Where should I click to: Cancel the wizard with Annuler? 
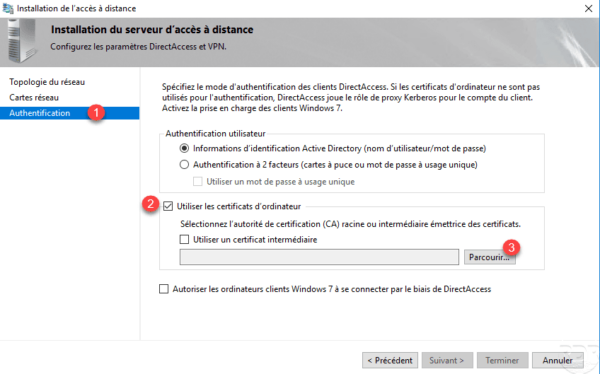558,360
